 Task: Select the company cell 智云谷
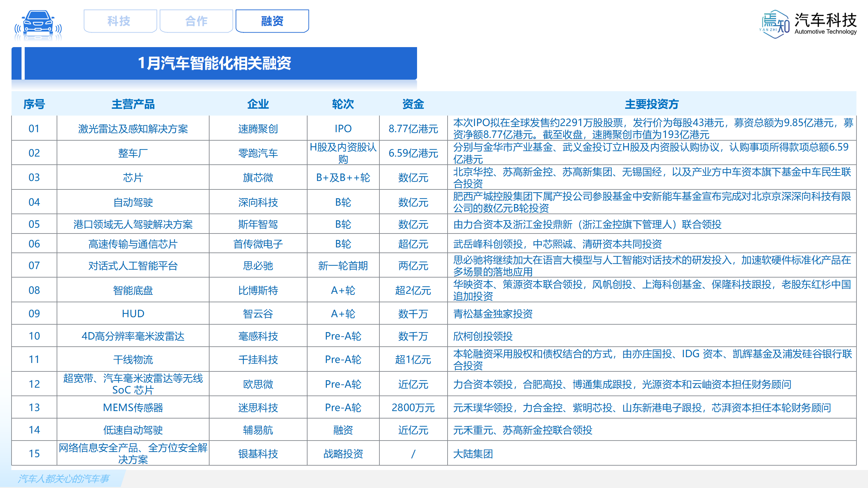tap(258, 313)
